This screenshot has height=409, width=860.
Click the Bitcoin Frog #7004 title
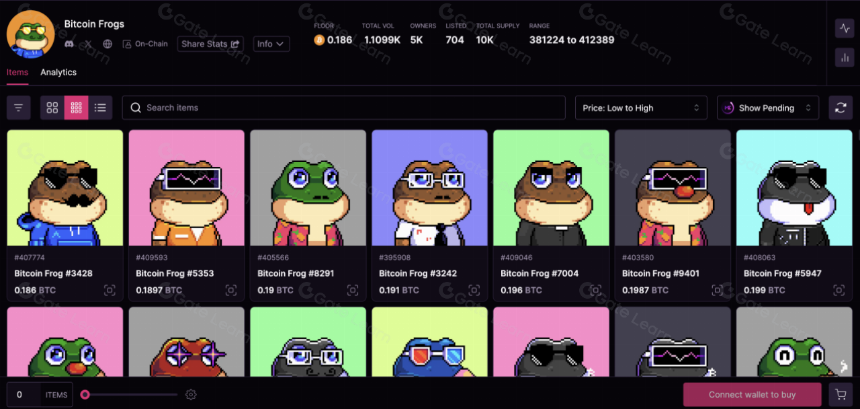(540, 273)
